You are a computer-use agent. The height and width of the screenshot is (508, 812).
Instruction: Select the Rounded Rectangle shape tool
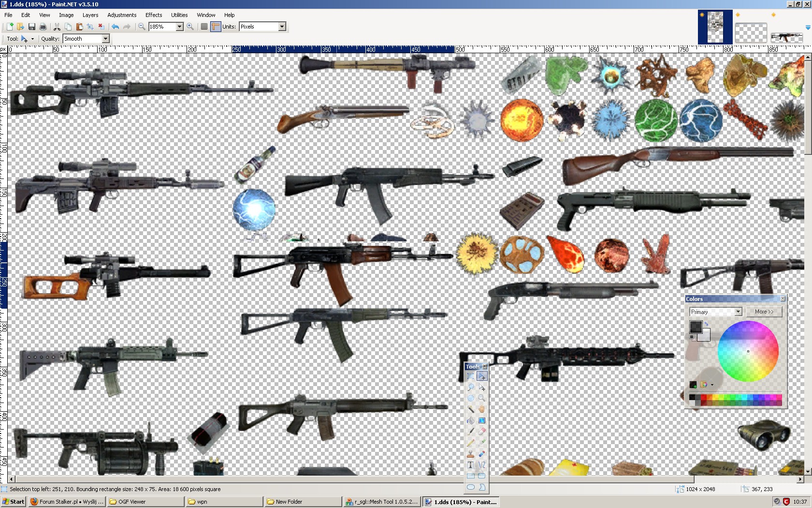coord(481,476)
